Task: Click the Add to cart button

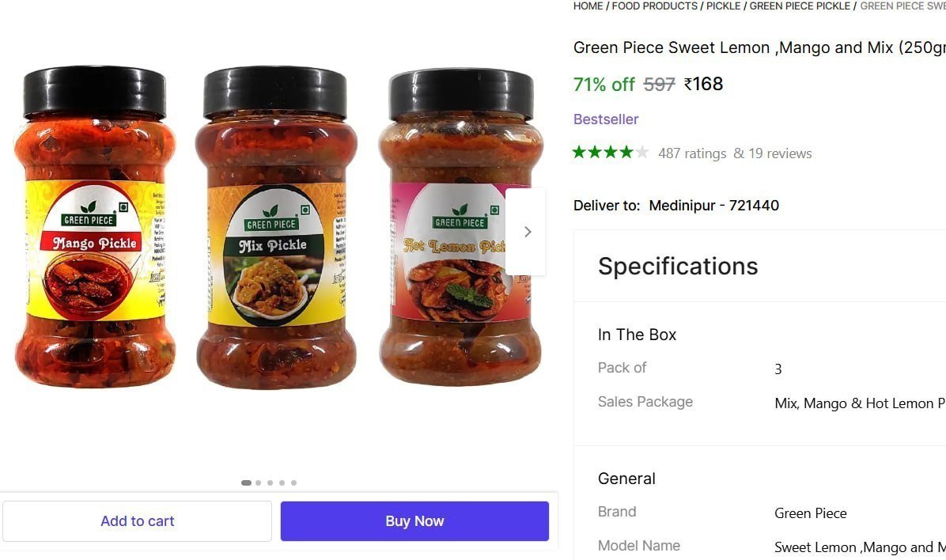Action: coord(137,520)
